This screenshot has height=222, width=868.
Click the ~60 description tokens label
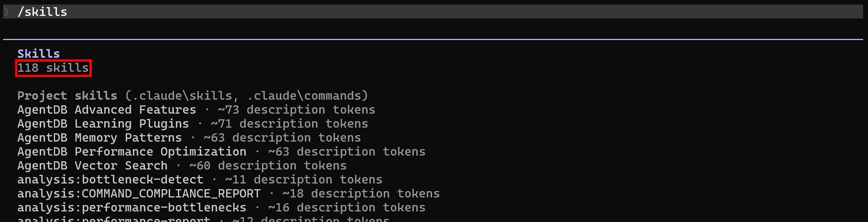pos(268,166)
